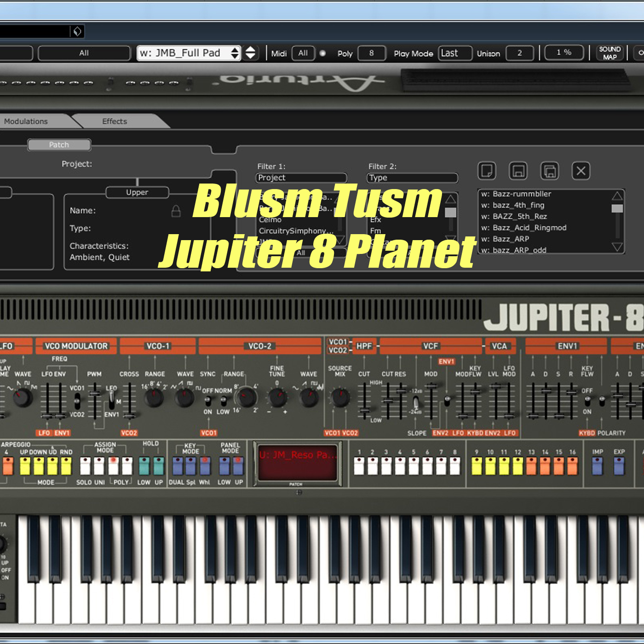Click the diamond icon in the host bar

77,31
